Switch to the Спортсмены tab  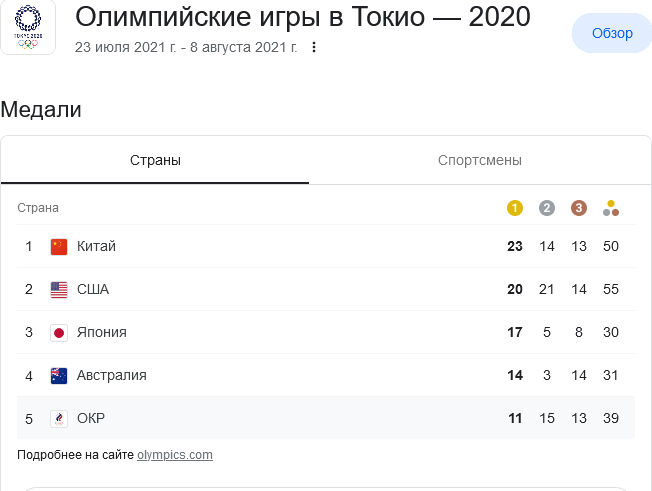tap(480, 160)
